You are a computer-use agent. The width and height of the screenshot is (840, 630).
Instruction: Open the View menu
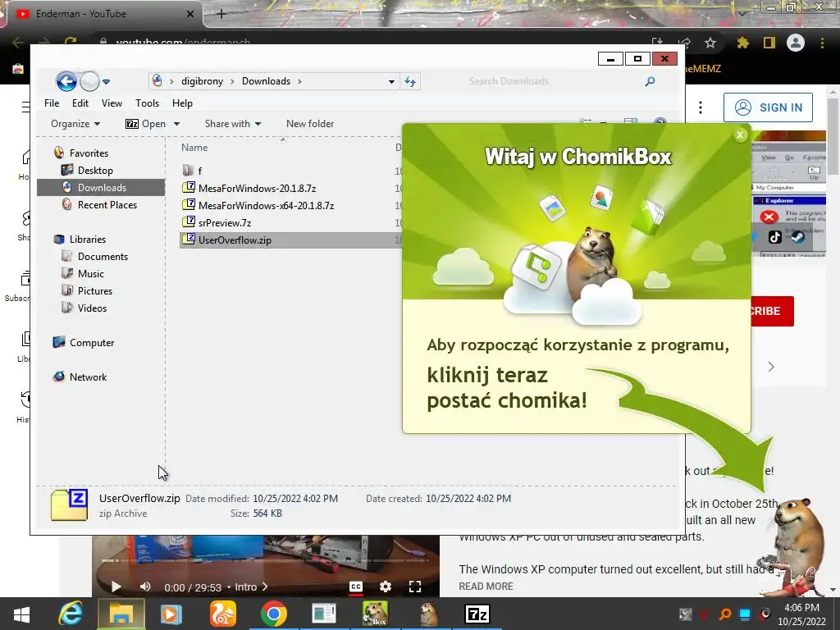pyautogui.click(x=112, y=103)
